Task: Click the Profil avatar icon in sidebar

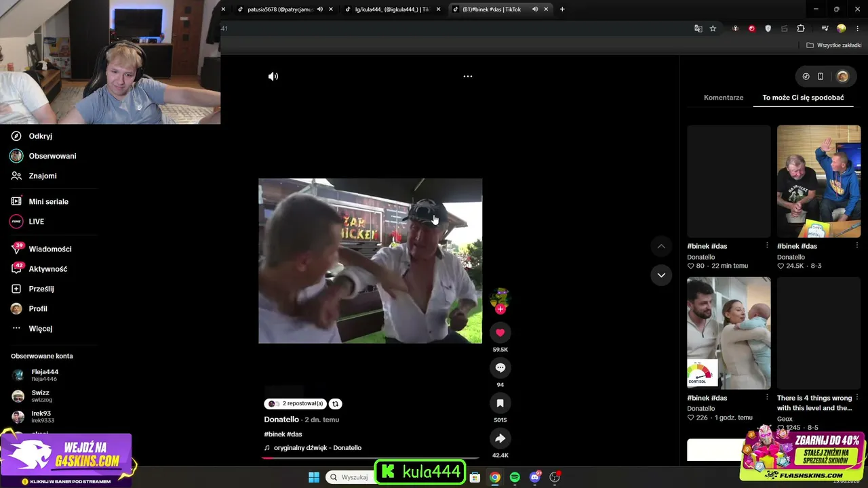Action: pyautogui.click(x=16, y=308)
